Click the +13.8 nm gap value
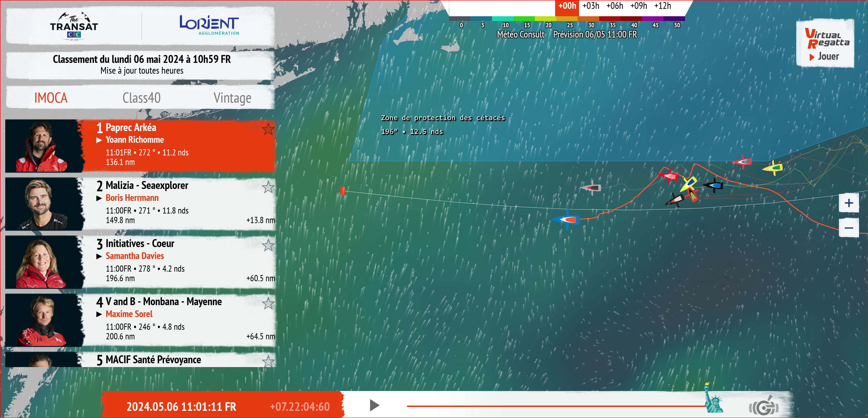Viewport: 868px width, 418px height. point(260,220)
